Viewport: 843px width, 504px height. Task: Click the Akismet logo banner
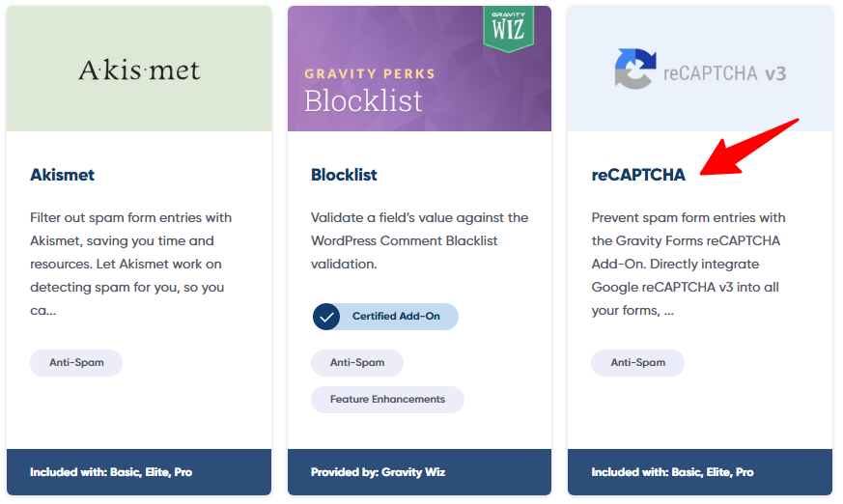pos(139,70)
